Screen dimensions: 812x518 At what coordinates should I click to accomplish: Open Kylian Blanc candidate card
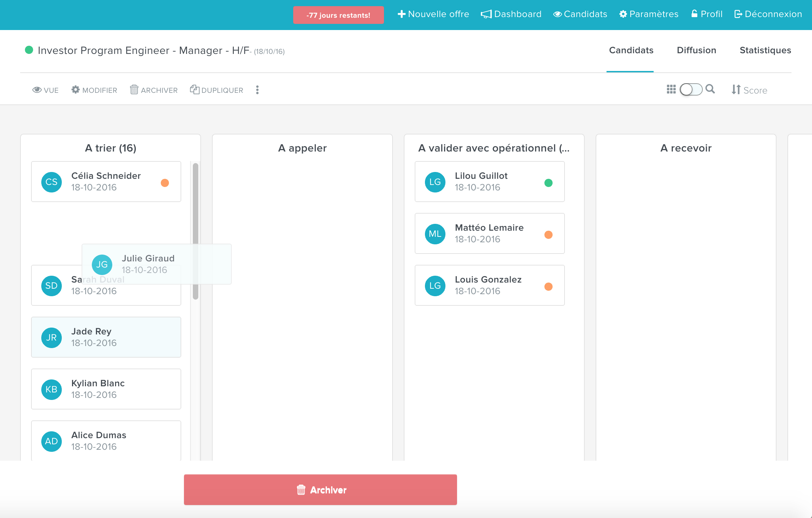pos(106,389)
